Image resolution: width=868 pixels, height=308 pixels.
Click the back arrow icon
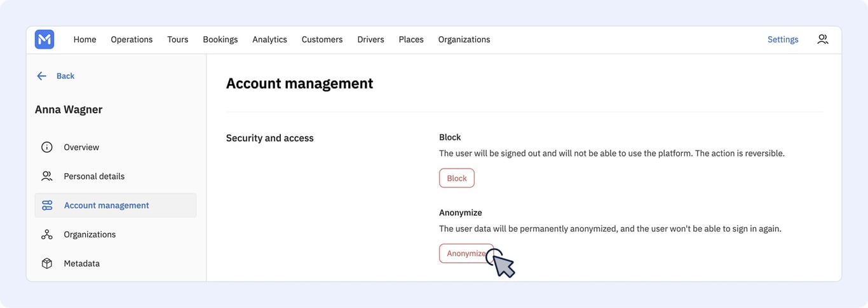[42, 76]
